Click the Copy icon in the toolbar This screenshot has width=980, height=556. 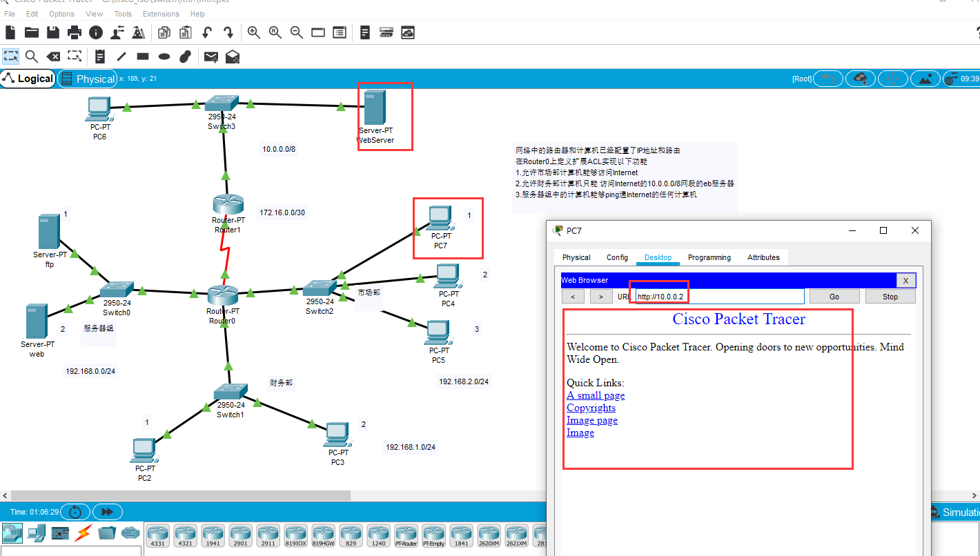pyautogui.click(x=164, y=32)
